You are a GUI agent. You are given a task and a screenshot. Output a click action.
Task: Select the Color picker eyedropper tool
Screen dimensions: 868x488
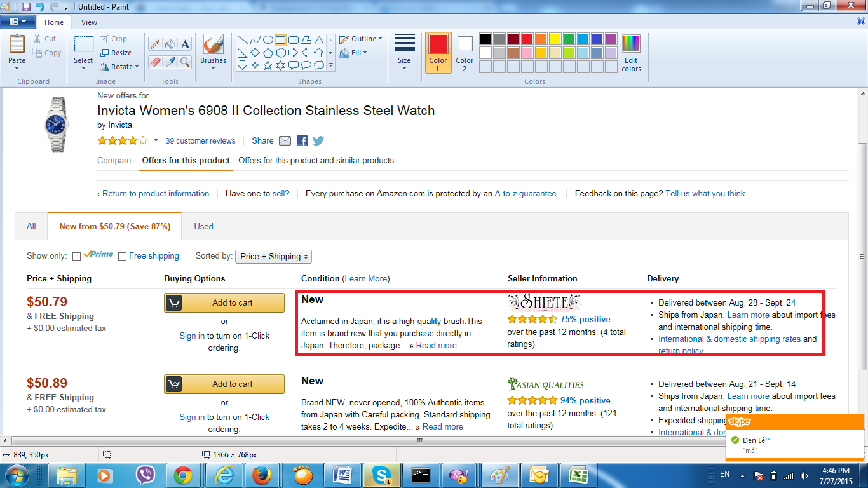[x=170, y=62]
